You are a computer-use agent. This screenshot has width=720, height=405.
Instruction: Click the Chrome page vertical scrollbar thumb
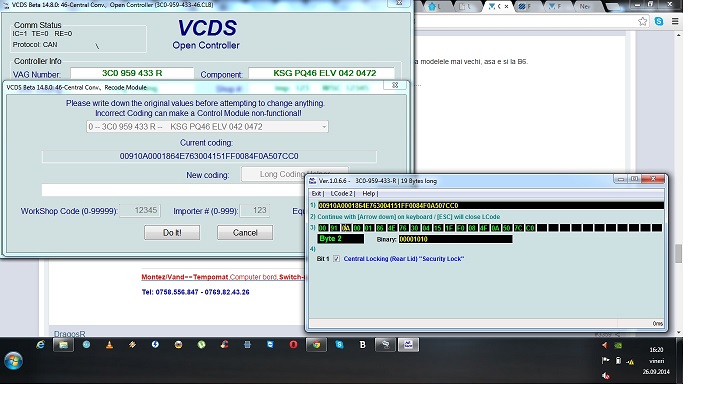click(678, 253)
